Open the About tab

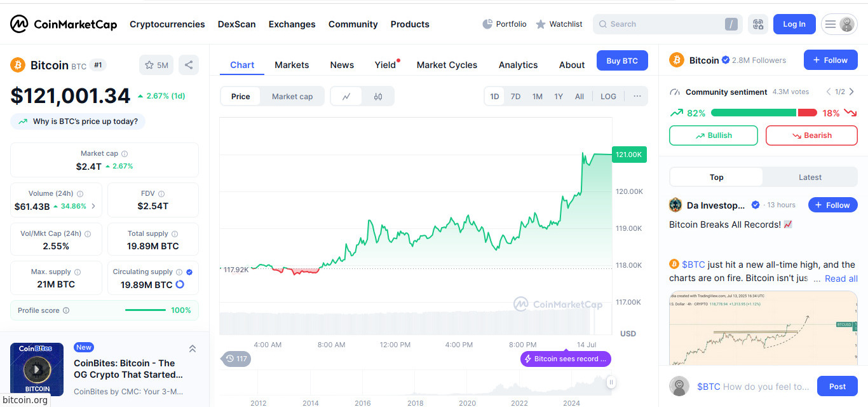tap(572, 65)
